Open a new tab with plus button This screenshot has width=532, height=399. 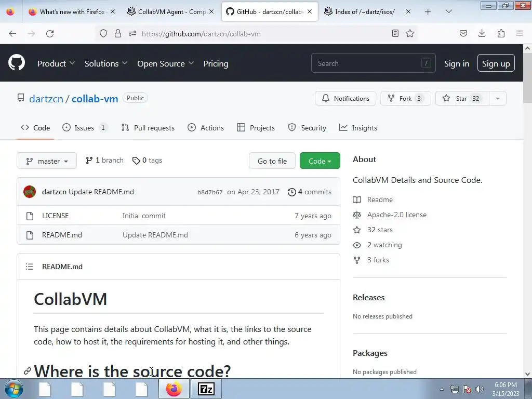[x=428, y=12]
